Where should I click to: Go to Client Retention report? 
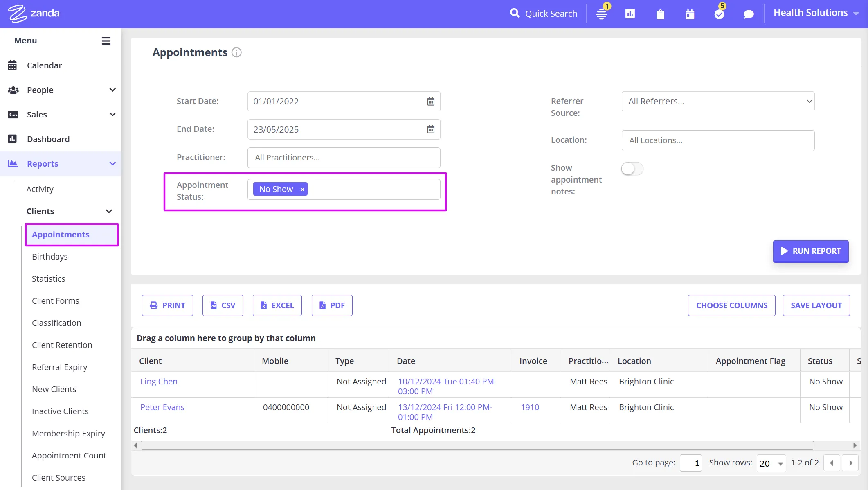pyautogui.click(x=62, y=345)
